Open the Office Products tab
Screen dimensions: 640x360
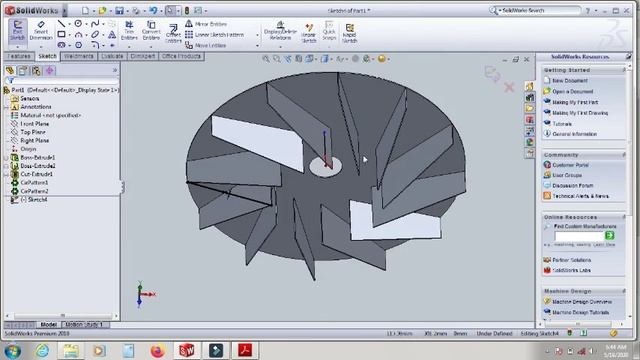coord(181,56)
